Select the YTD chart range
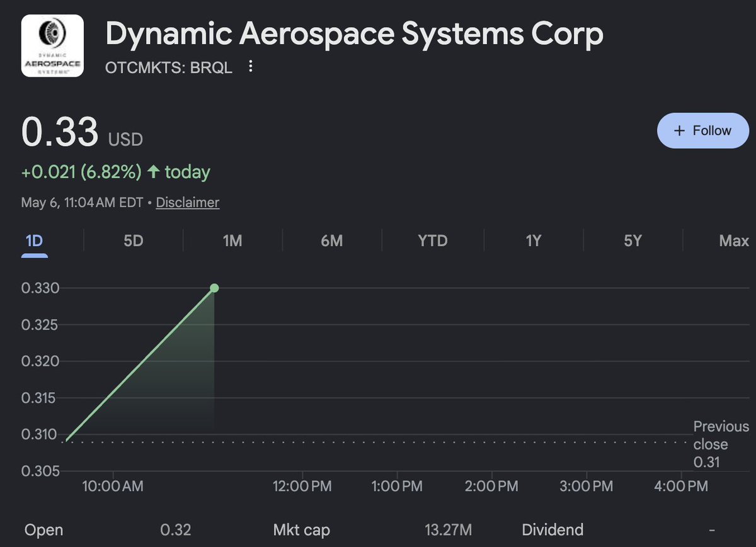The width and height of the screenshot is (756, 547). 433,241
